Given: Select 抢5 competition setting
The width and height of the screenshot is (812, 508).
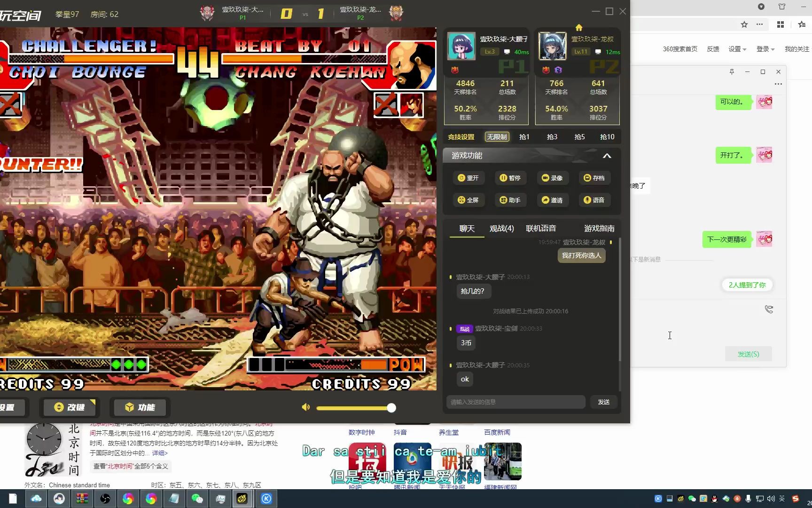Looking at the screenshot, I should pos(579,137).
